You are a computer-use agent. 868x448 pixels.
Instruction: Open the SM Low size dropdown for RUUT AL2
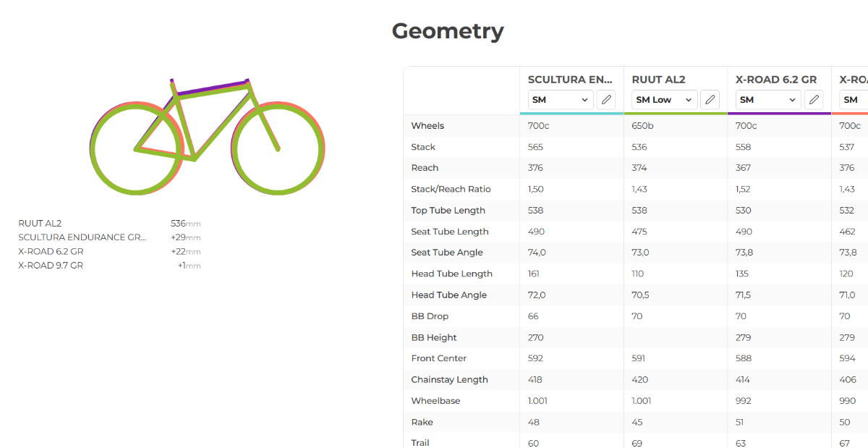click(x=665, y=100)
